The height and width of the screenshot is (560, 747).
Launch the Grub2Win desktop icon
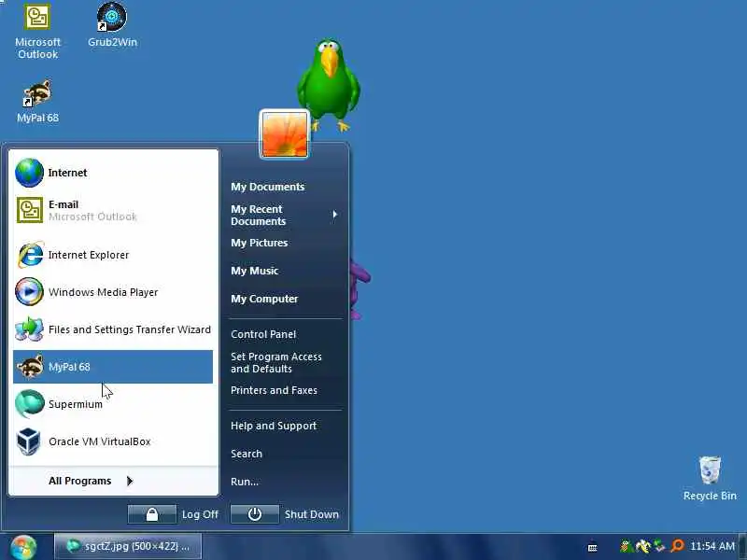tap(112, 25)
